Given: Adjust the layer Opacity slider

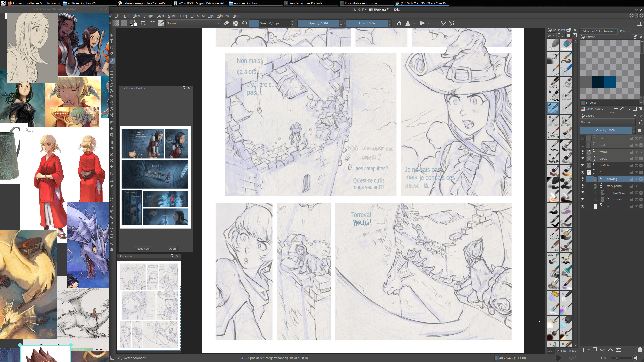Looking at the screenshot, I should [x=605, y=130].
